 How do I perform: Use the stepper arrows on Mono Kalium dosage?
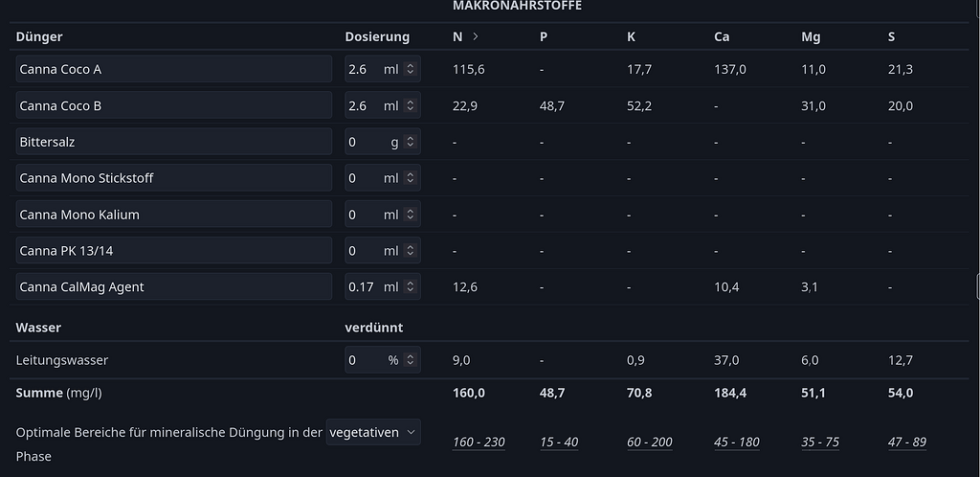pyautogui.click(x=410, y=214)
